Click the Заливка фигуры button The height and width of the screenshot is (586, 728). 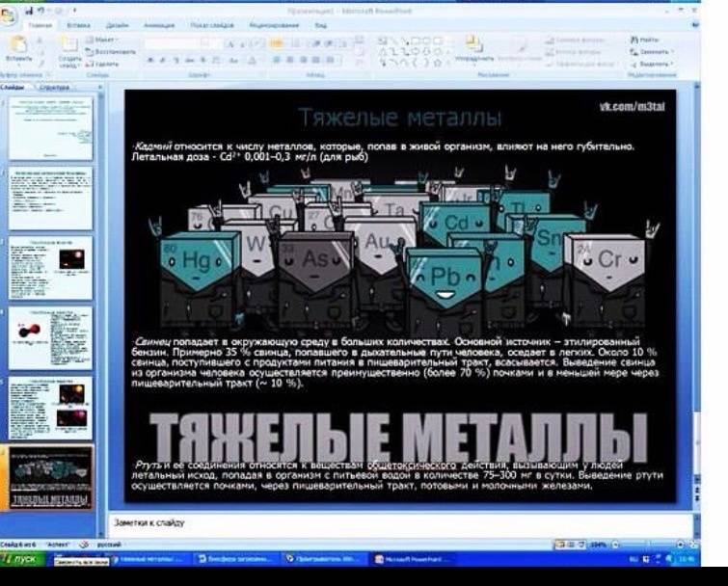[x=575, y=40]
